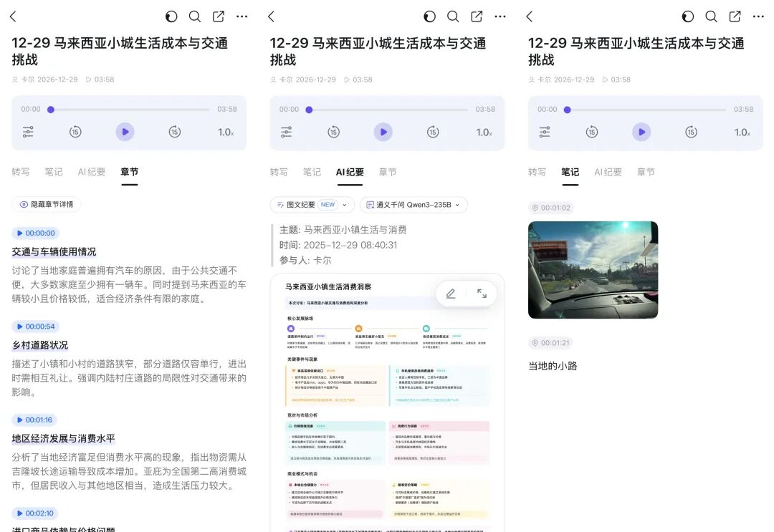
Task: Open the 图文纪要 NEW dropdown
Action: pos(312,204)
